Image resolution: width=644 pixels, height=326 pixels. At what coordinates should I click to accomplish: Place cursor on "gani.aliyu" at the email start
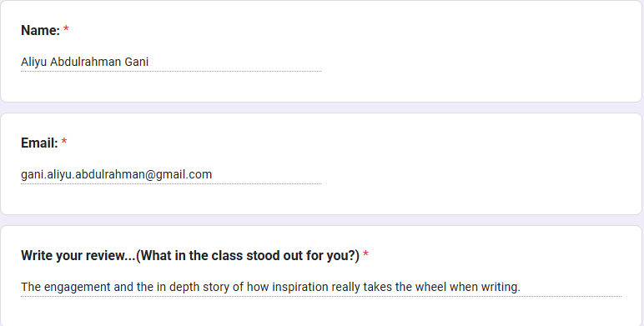click(47, 174)
